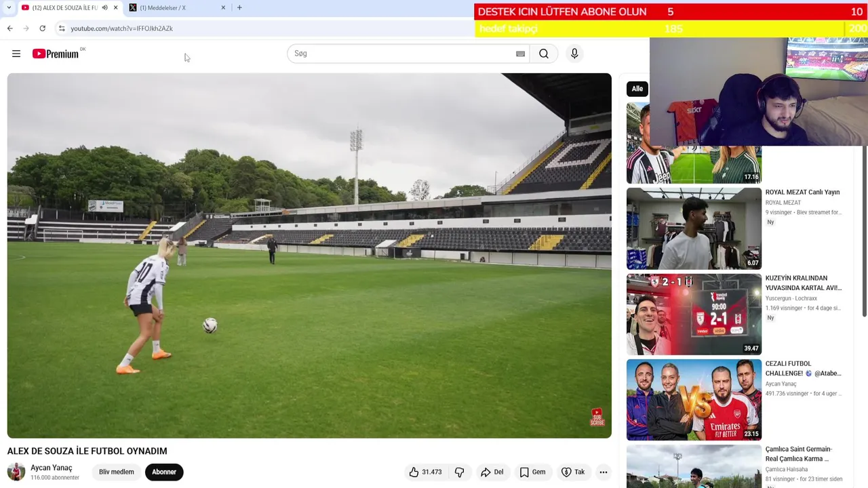Screen dimensions: 868x488
Task: Open the browser tab list dropdown arrow
Action: click(8, 7)
